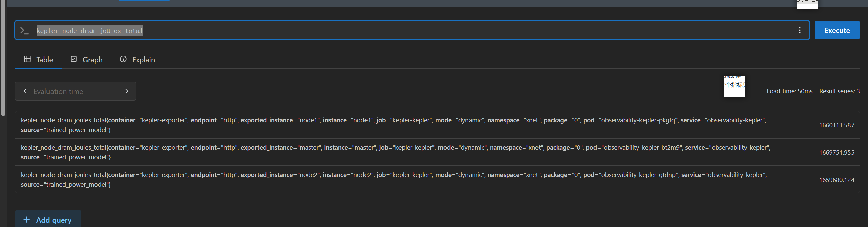Click the plus icon beside Add query
Screen dimensions: 868x227
[x=27, y=220]
